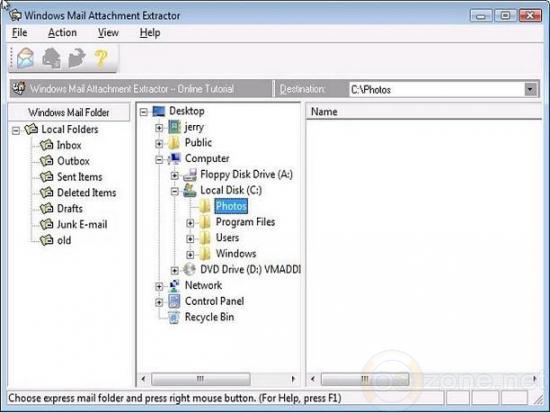
Task: Click the app icon in the title bar
Action: point(15,15)
